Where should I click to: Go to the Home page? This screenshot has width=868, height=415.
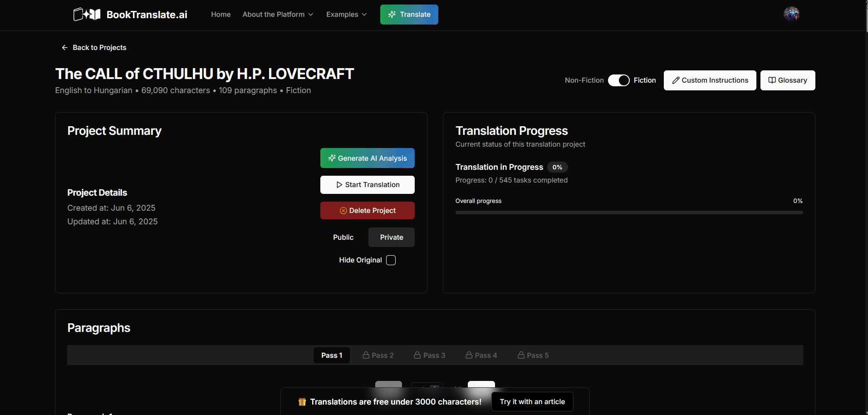221,15
